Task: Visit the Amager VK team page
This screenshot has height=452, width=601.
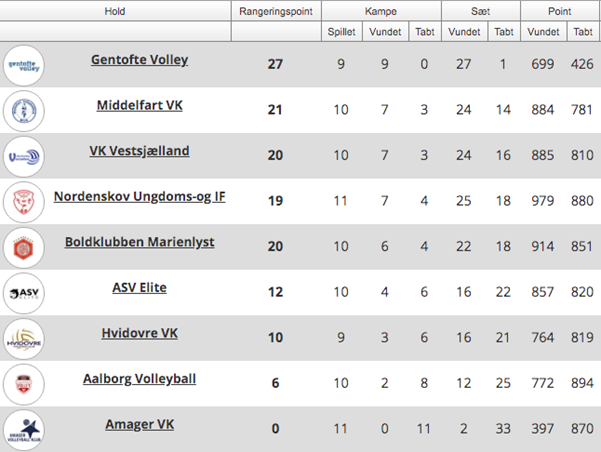Action: point(140,424)
